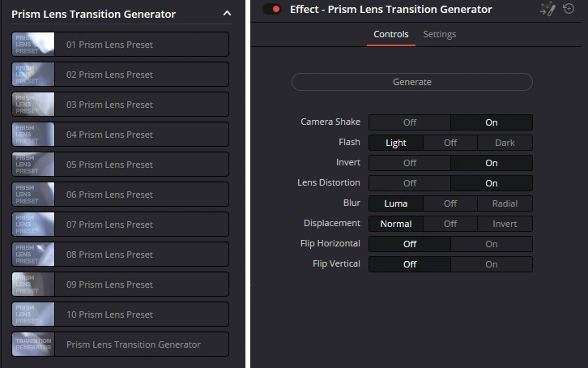This screenshot has width=588, height=368.
Task: Select the 02 Prism Lens Preset thumbnail
Action: 33,75
